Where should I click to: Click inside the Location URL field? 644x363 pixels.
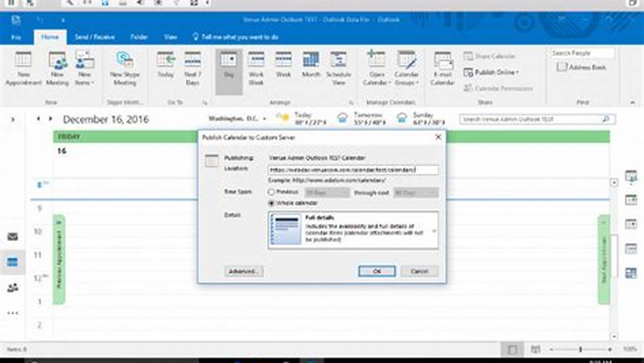[352, 170]
